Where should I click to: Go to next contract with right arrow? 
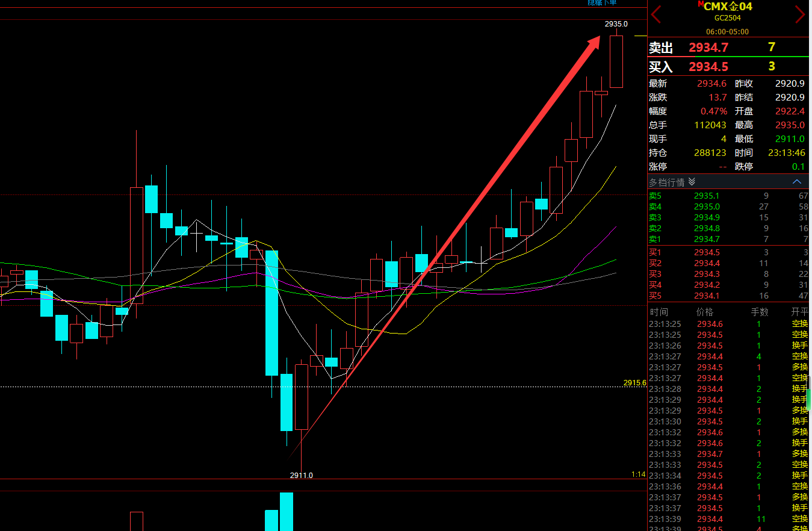[800, 14]
